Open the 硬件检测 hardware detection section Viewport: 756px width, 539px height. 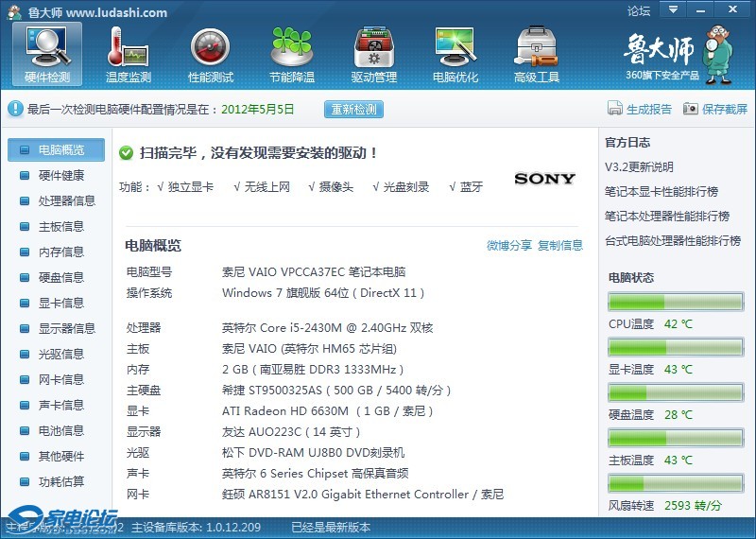click(47, 55)
